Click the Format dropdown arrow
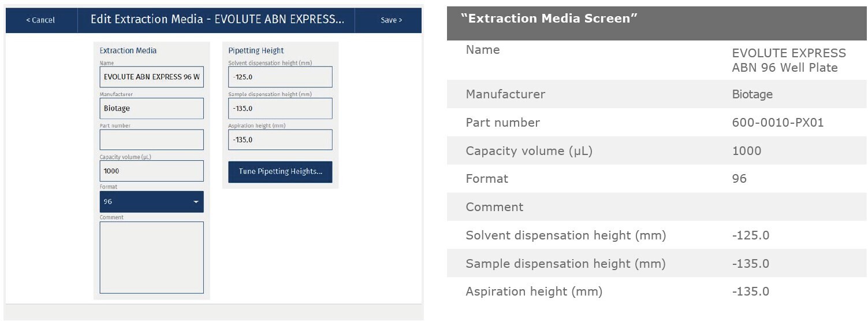868x321 pixels. coord(196,202)
